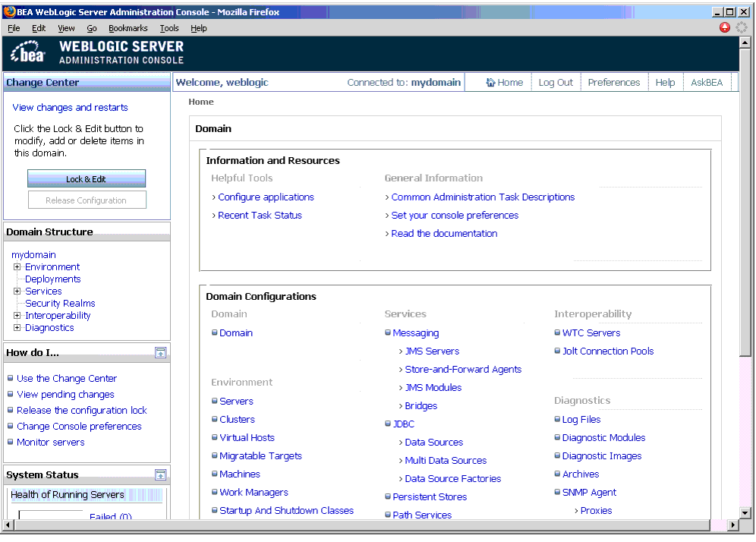The image size is (756, 542).
Task: Open the Store-and-Forward Agents link
Action: pos(463,370)
